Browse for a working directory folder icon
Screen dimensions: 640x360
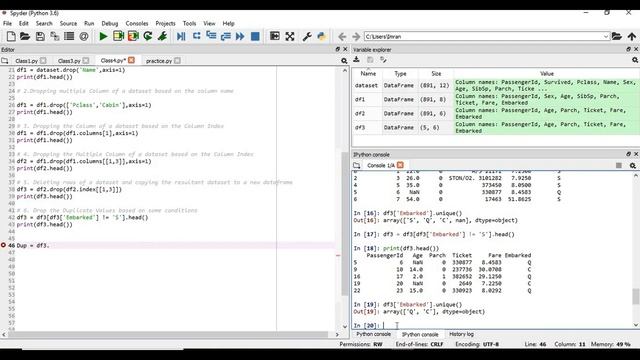click(617, 36)
